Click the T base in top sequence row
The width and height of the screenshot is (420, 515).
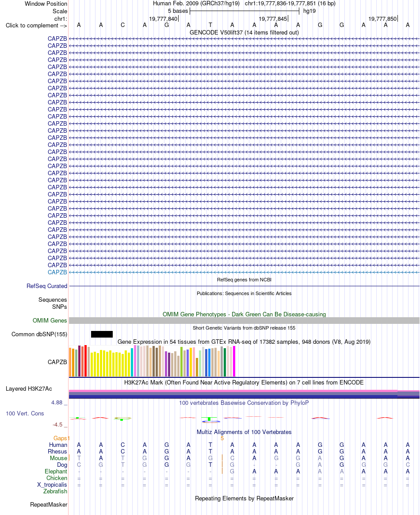click(x=210, y=25)
